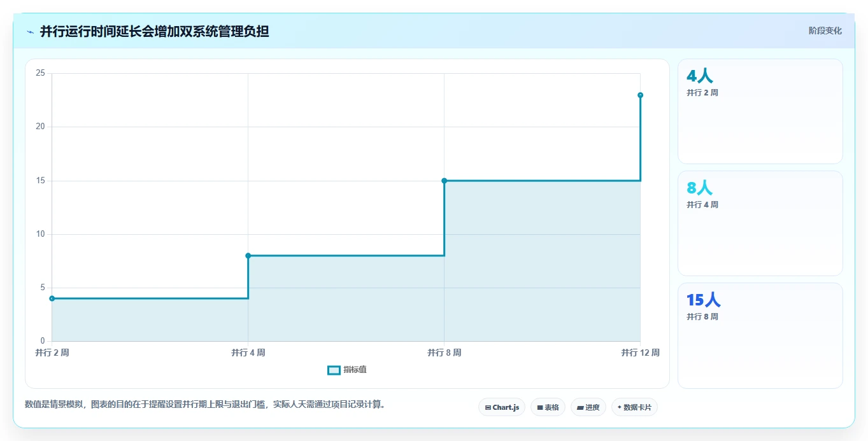Open the 15人 data card
Image resolution: width=868 pixels, height=441 pixels.
click(x=760, y=335)
